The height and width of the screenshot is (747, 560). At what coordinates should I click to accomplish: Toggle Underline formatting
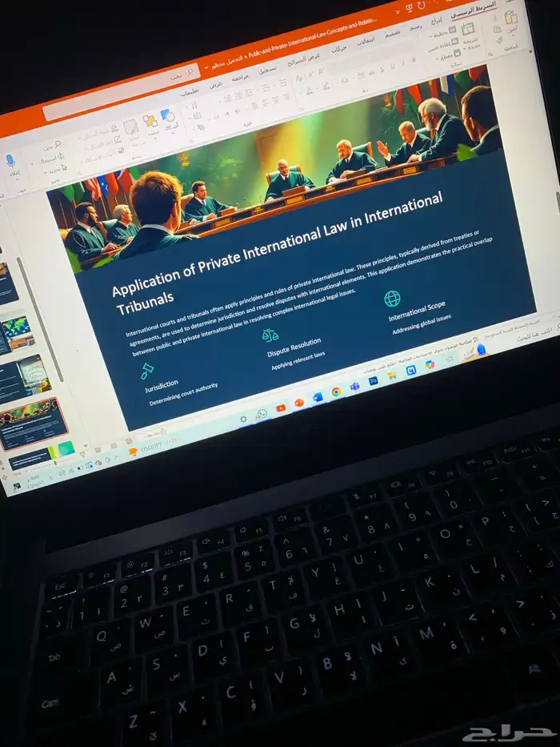pyautogui.click(x=392, y=66)
